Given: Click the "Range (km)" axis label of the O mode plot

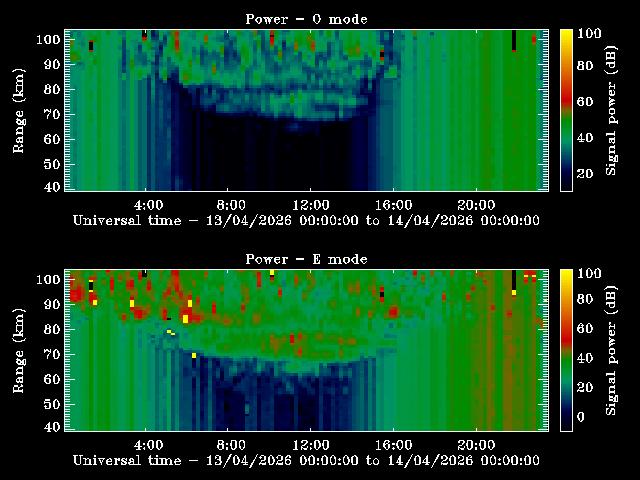Looking at the screenshot, I should click(x=18, y=110).
